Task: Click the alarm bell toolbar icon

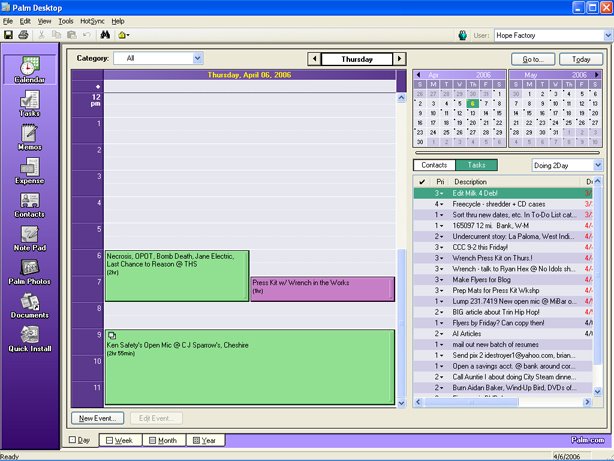Action: (122, 35)
